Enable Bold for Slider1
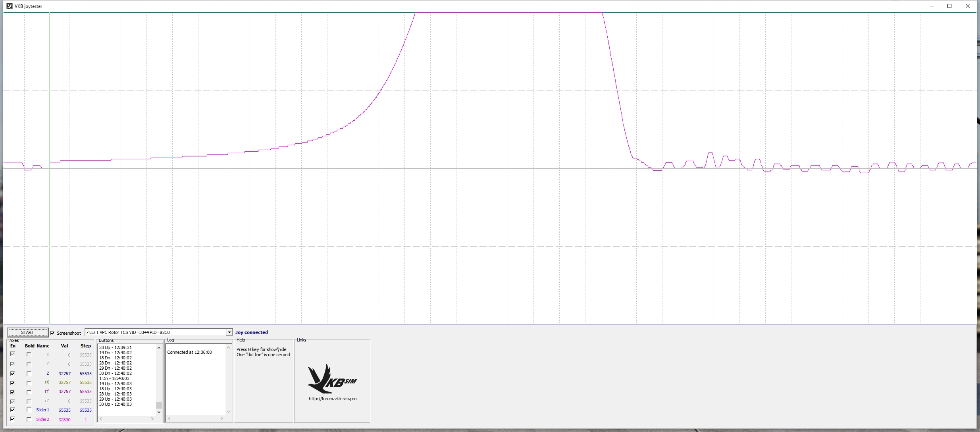The width and height of the screenshot is (980, 432). [x=29, y=410]
